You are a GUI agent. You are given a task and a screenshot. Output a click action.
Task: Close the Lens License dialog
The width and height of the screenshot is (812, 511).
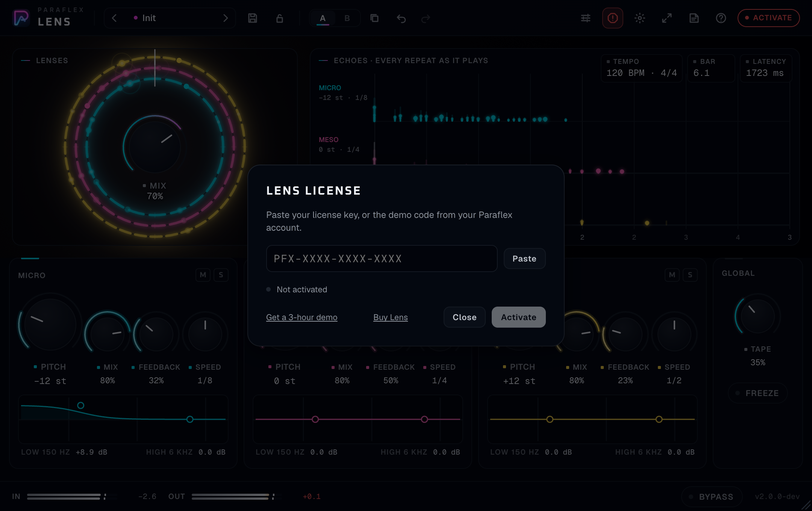click(x=465, y=317)
